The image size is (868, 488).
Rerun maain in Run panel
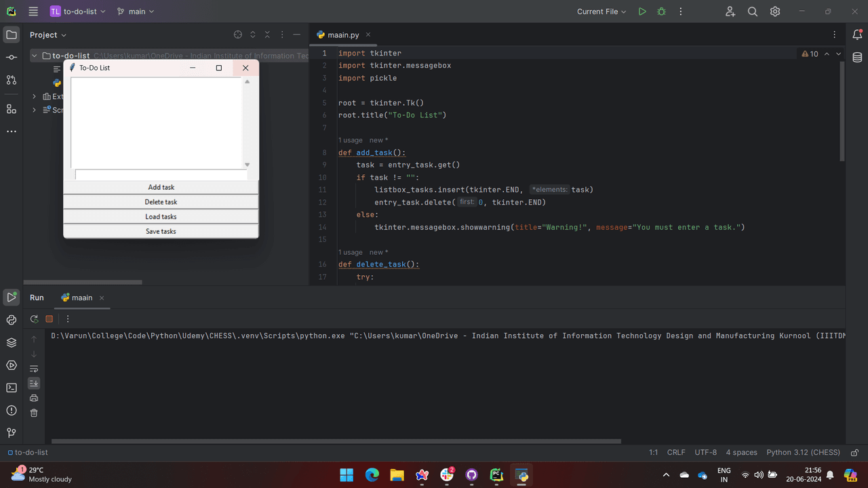click(34, 319)
